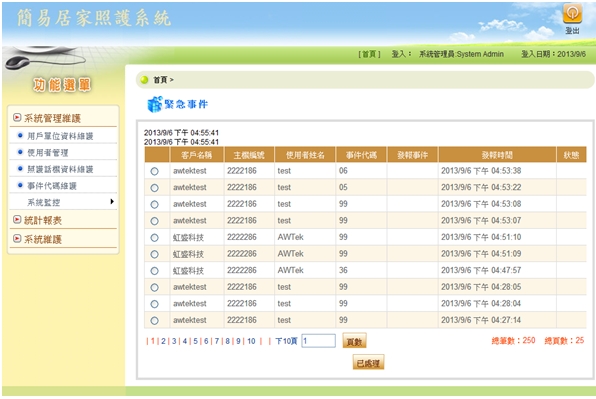Select the radio button for event code 05
The width and height of the screenshot is (596, 399).
(154, 188)
